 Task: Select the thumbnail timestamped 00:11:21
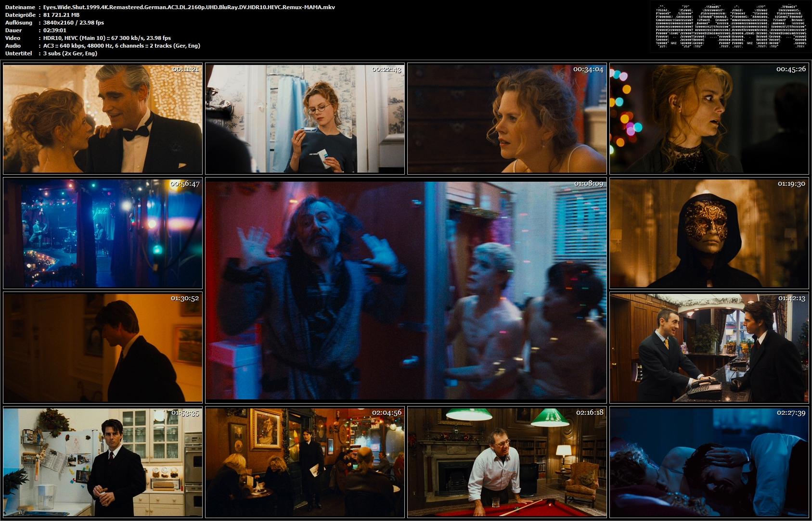(x=103, y=119)
